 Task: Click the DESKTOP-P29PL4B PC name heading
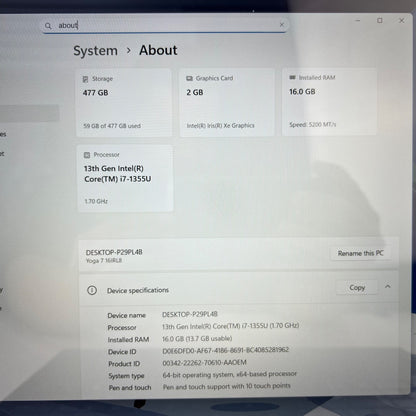tap(114, 252)
